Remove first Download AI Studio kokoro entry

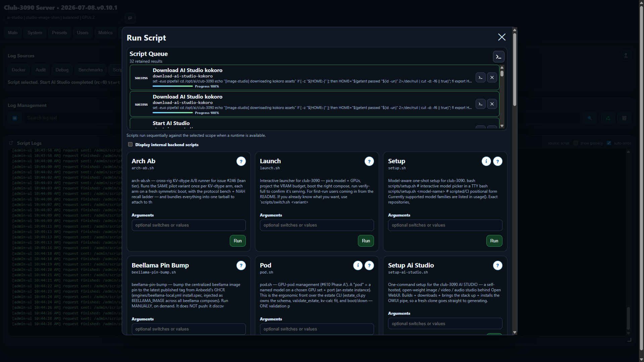click(492, 77)
